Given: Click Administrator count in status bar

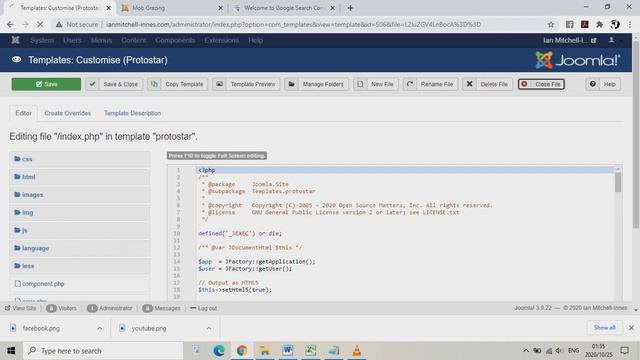Looking at the screenshot, I should click(x=109, y=308).
